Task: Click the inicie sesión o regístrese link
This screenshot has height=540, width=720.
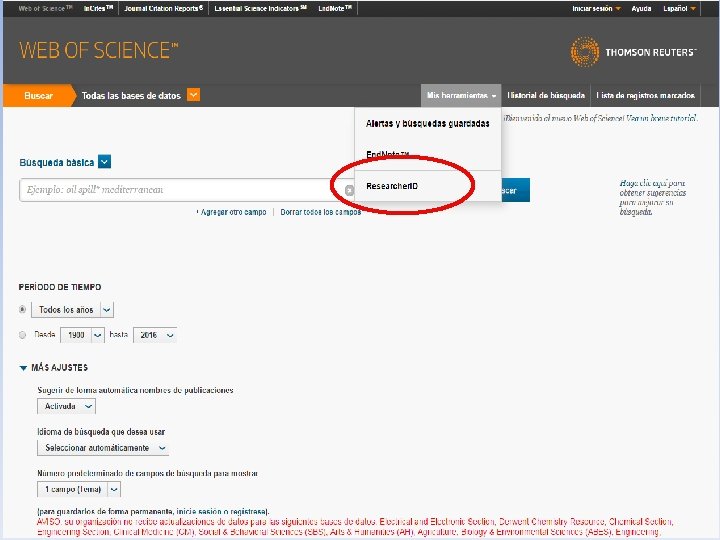Action: (223, 512)
